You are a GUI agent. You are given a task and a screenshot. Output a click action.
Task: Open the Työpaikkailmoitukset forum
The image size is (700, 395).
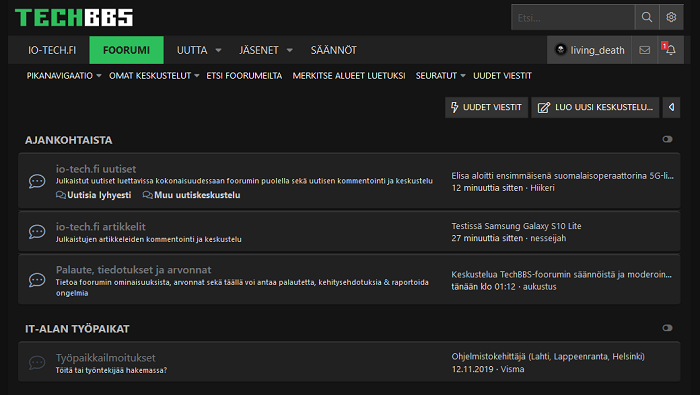pos(105,358)
